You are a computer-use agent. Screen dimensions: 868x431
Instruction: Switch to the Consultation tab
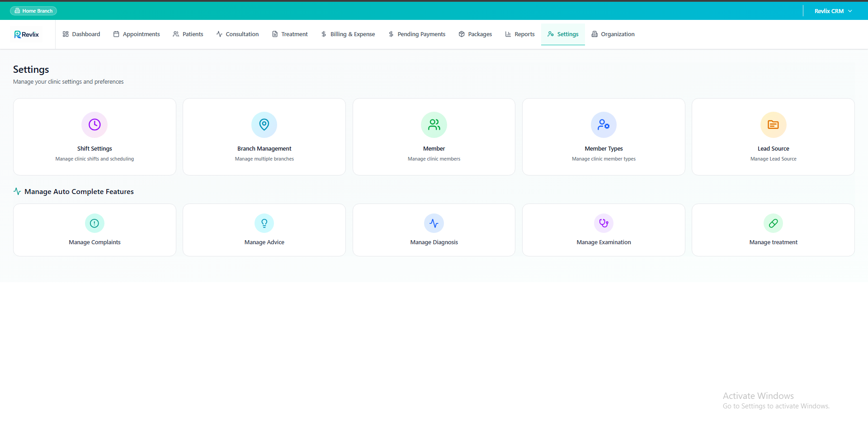coord(237,34)
